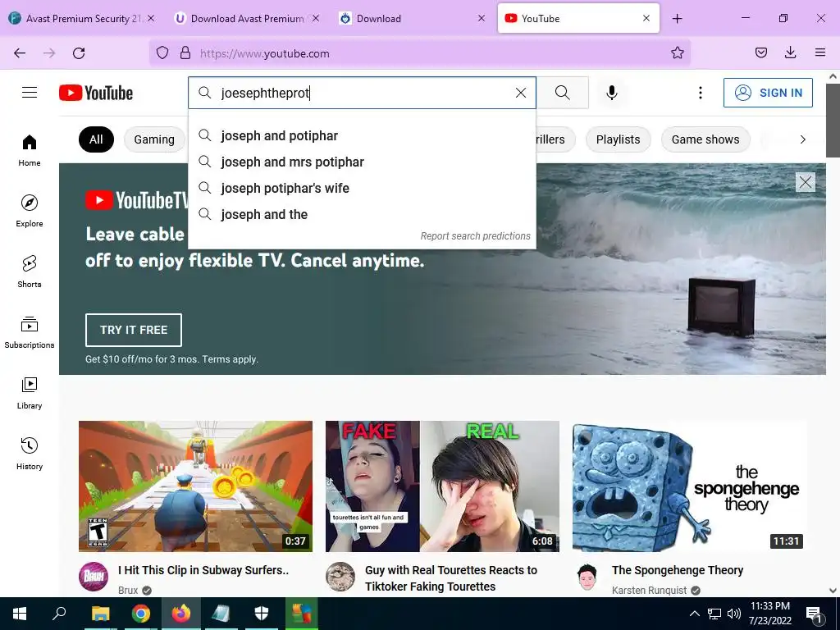Click TRY IT FREE button
Screen dimensions: 840x630
coord(134,330)
